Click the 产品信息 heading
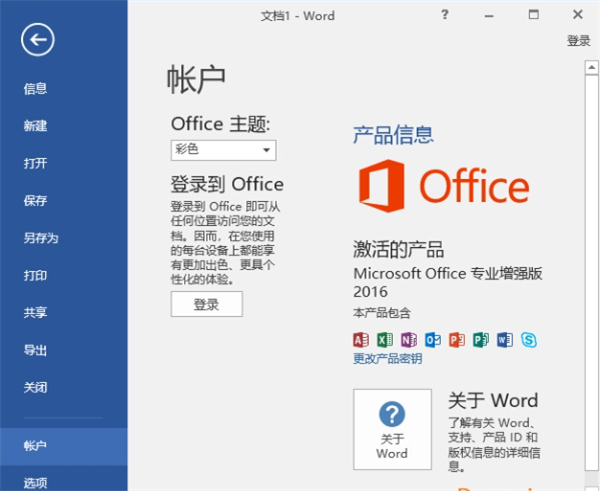Viewport: 600px width, 491px height. pyautogui.click(x=393, y=135)
